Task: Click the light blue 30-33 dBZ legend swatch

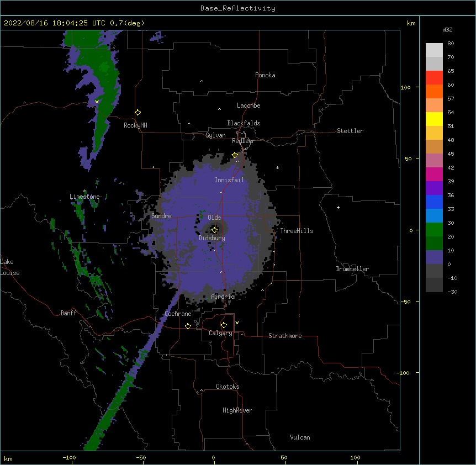Action: (434, 216)
